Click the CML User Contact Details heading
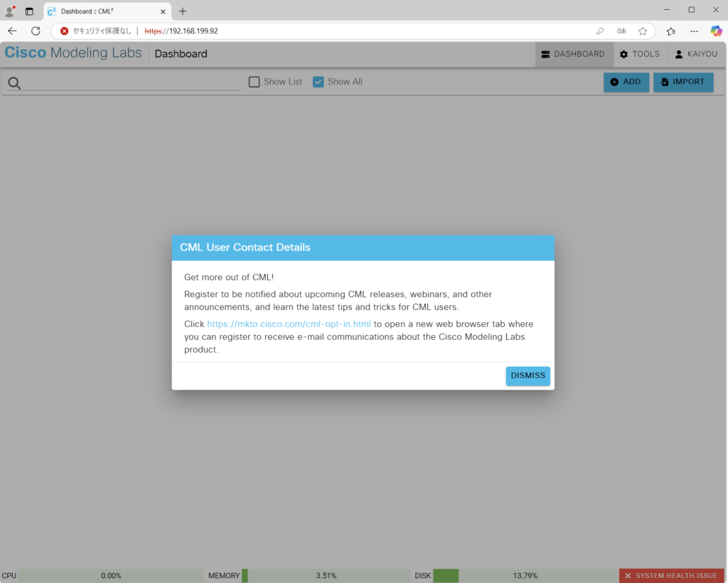Viewport: 728px width, 583px height. coord(245,247)
